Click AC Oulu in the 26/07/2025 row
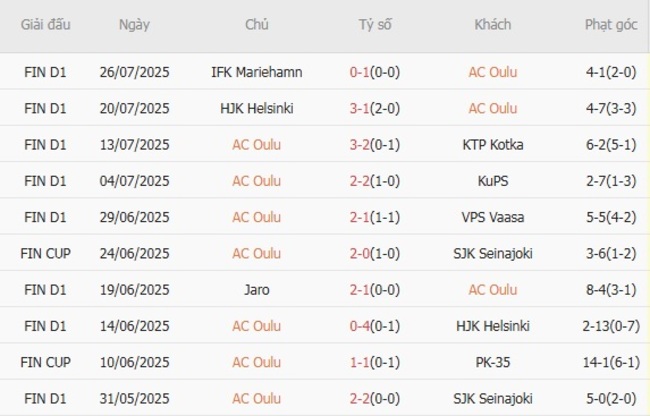This screenshot has width=650, height=416. click(493, 72)
